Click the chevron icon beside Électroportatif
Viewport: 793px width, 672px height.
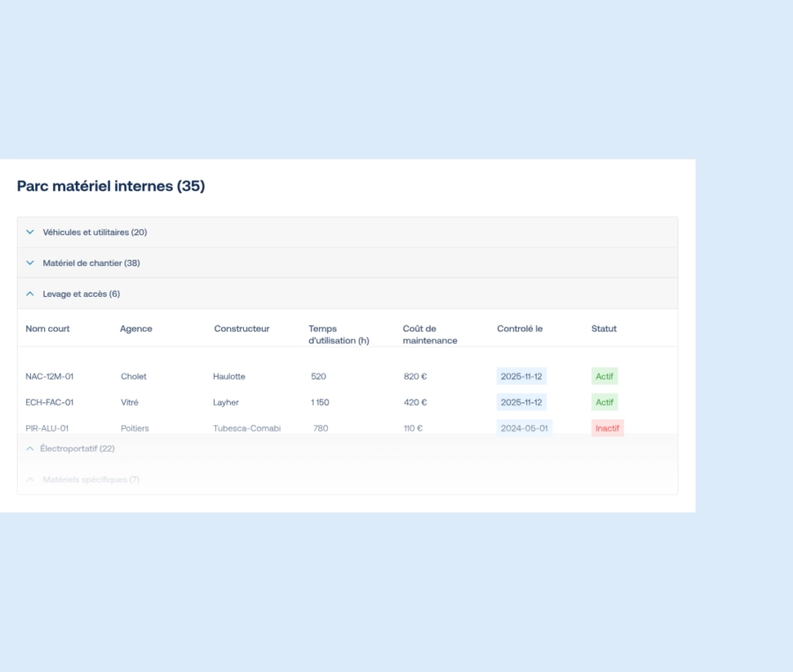[x=30, y=449]
